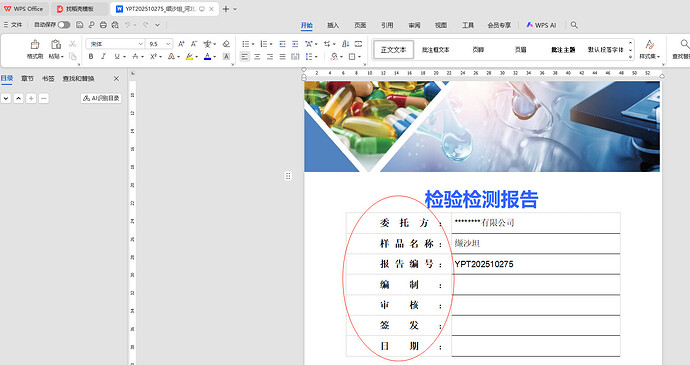The height and width of the screenshot is (365, 690).
Task: Click the Format Painter (格式刷) icon
Action: (x=35, y=49)
